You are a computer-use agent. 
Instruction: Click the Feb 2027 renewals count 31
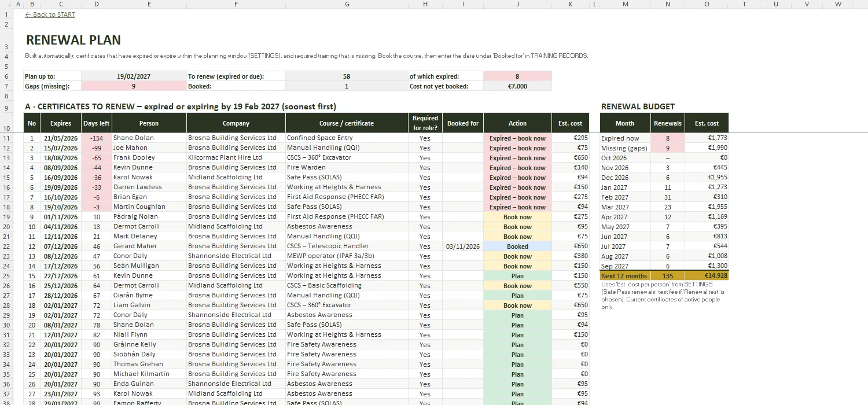click(x=668, y=197)
